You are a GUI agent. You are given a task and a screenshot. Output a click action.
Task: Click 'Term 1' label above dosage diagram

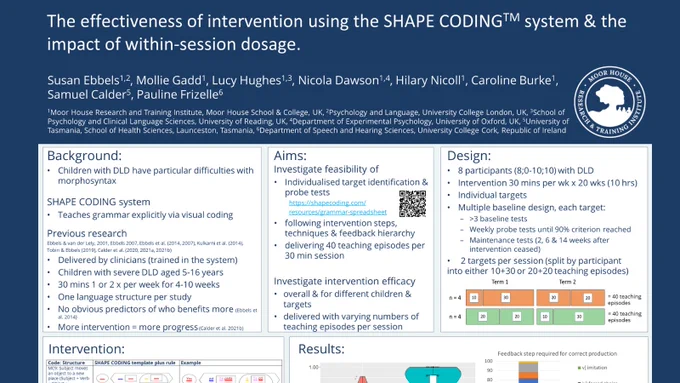pyautogui.click(x=500, y=282)
